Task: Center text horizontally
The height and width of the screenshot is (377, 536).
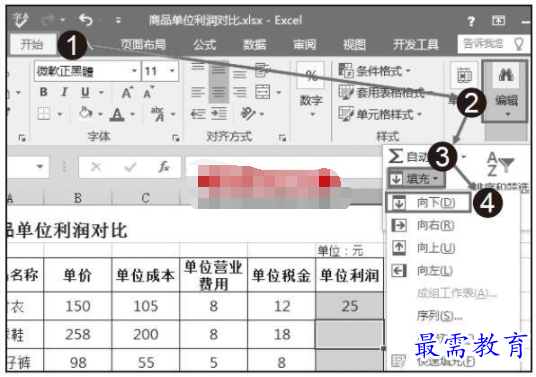Action: (x=219, y=92)
